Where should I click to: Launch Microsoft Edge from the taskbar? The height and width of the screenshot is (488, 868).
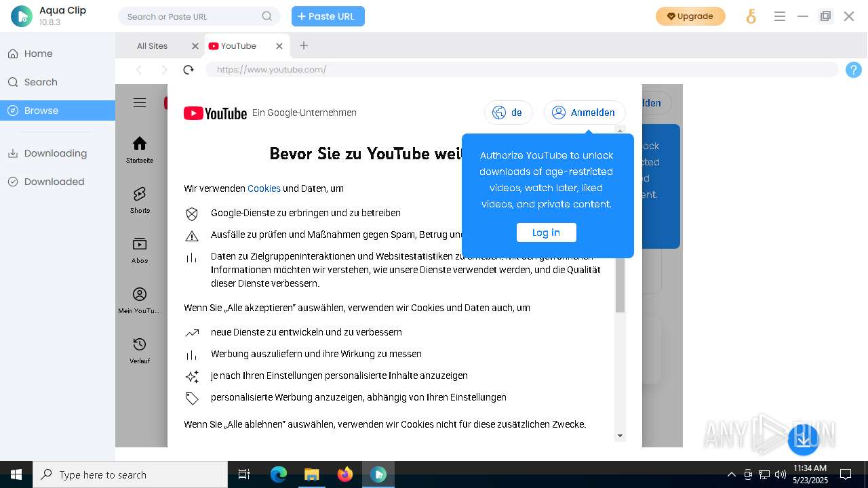279,474
